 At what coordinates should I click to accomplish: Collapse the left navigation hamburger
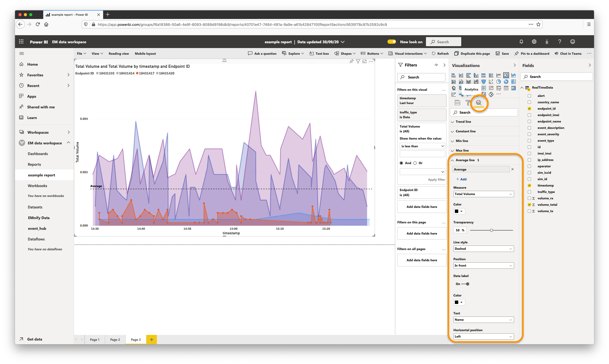[x=22, y=54]
